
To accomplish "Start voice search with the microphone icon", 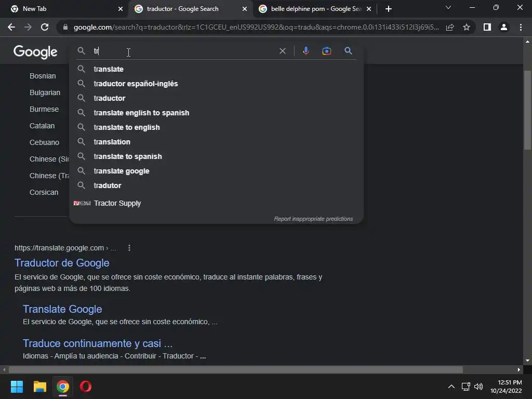I will click(305, 51).
